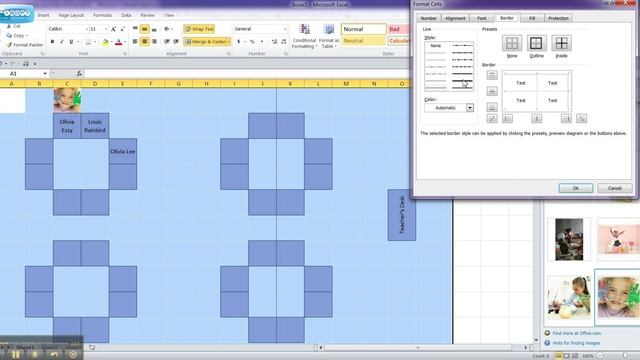Screen dimensions: 640x360
Task: Align text left
Action: tap(135, 42)
